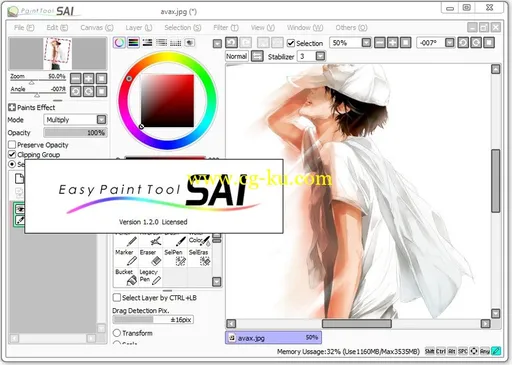This screenshot has width=512, height=365.
Task: Select the Eraser tool
Action: 150,257
